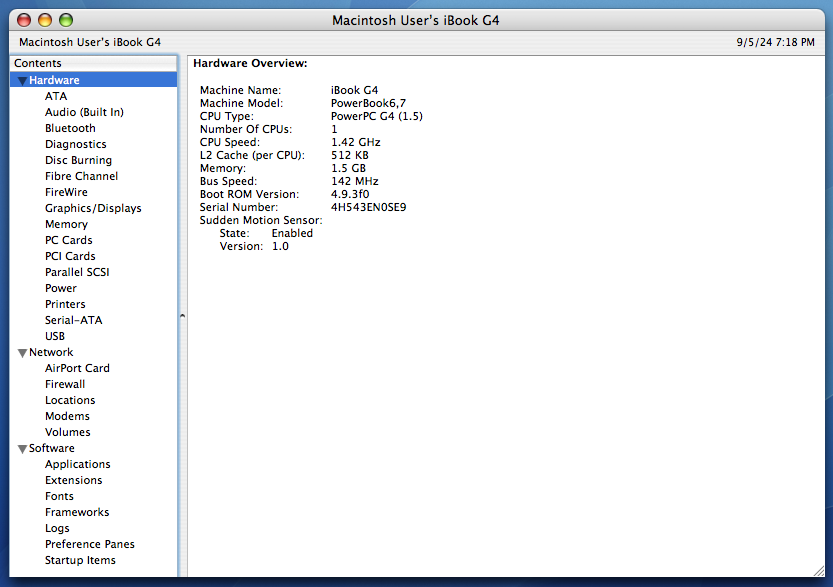
Task: Open Applications under Software
Action: 78,464
